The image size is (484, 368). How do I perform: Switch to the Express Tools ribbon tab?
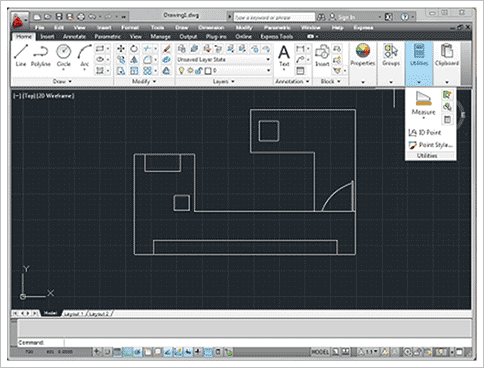click(277, 36)
